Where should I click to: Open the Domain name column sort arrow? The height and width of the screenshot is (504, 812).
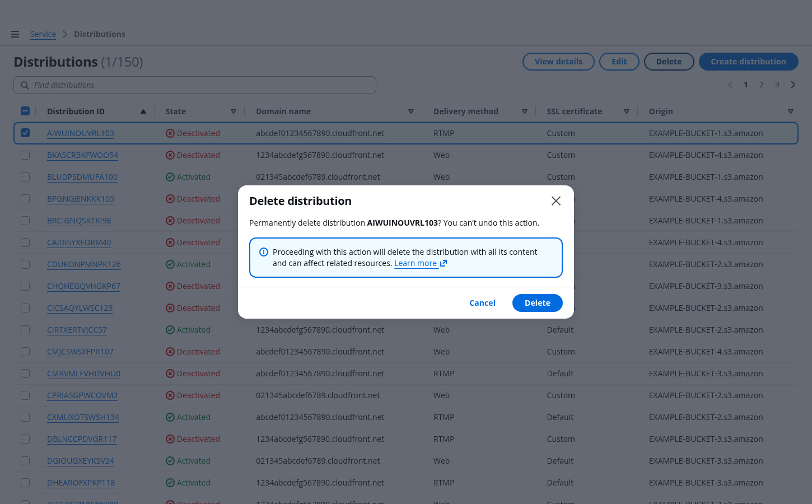411,111
